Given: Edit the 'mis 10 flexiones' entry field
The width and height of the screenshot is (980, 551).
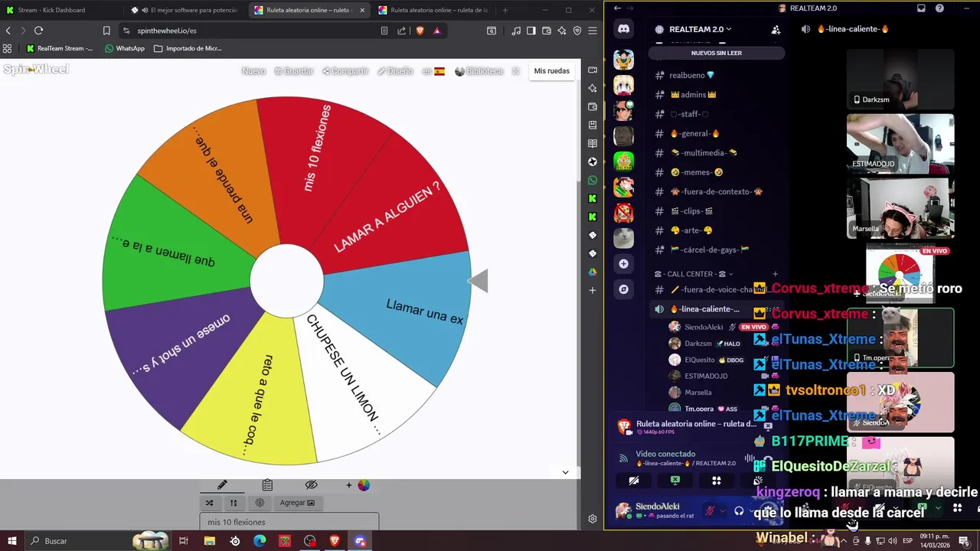Looking at the screenshot, I should tap(289, 522).
